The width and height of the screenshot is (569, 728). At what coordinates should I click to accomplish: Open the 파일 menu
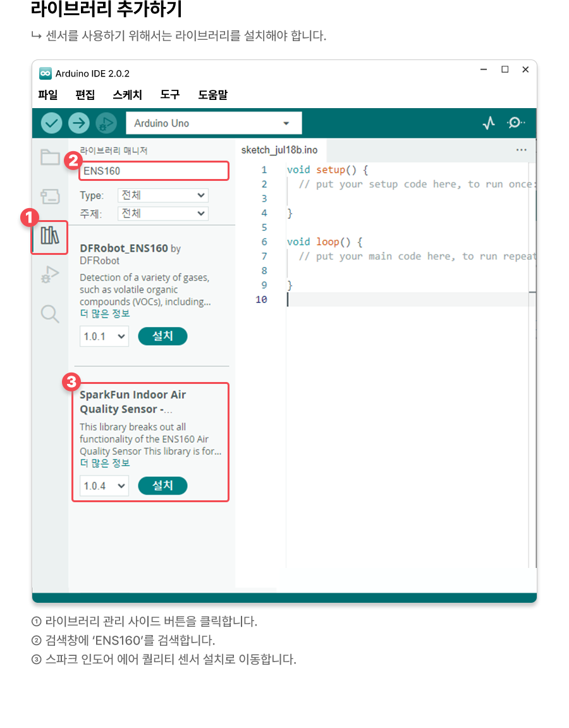point(48,95)
